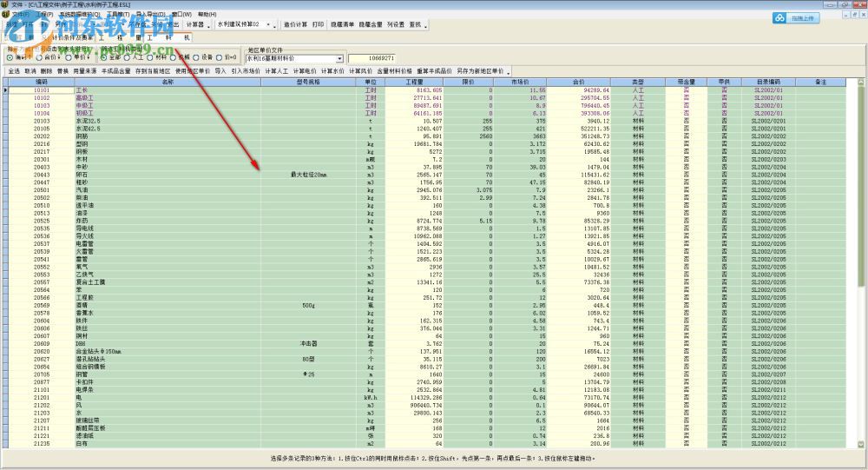The height and width of the screenshot is (470, 868).
Task: Open the 帮助(H) menu
Action: coord(207,15)
